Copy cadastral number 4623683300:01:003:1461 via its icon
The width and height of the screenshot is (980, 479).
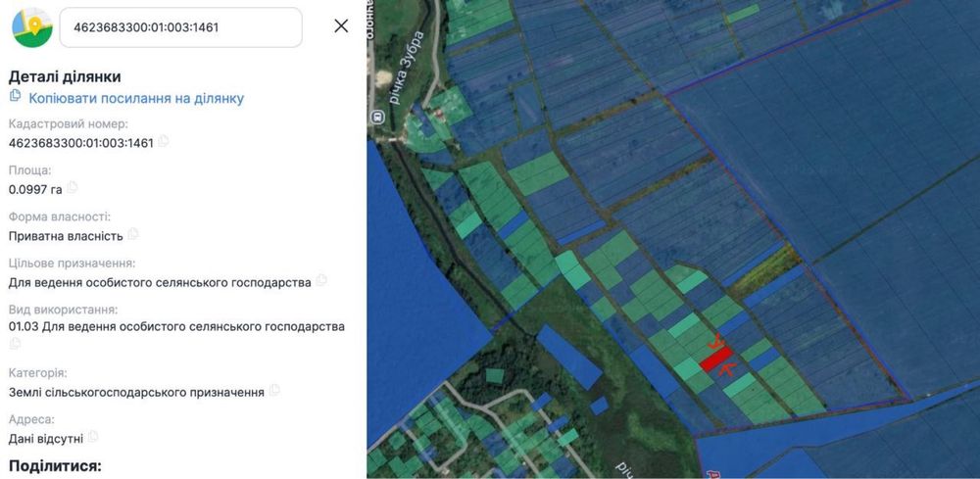(164, 141)
